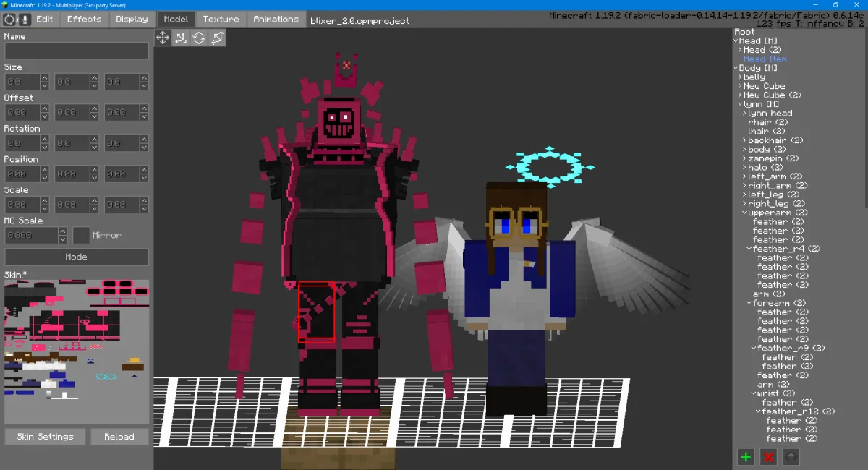This screenshot has height=470, width=868.
Task: Collapse the feather_r12 (2) node
Action: (758, 411)
